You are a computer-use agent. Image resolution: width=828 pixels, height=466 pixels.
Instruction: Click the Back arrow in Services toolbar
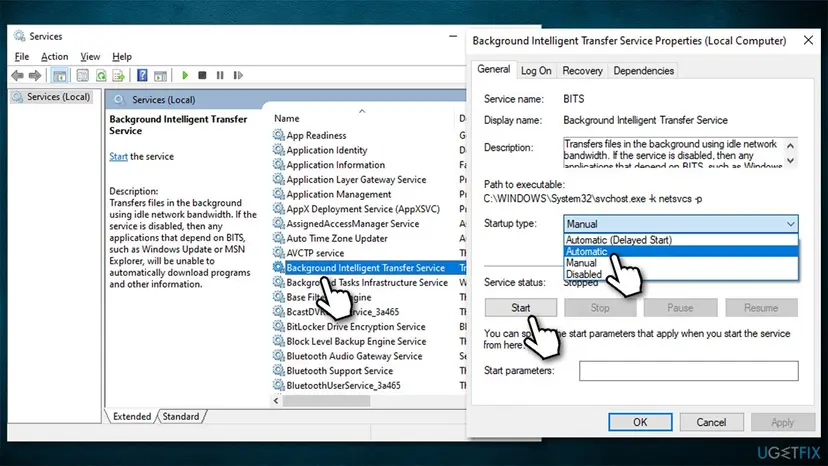tap(17, 76)
